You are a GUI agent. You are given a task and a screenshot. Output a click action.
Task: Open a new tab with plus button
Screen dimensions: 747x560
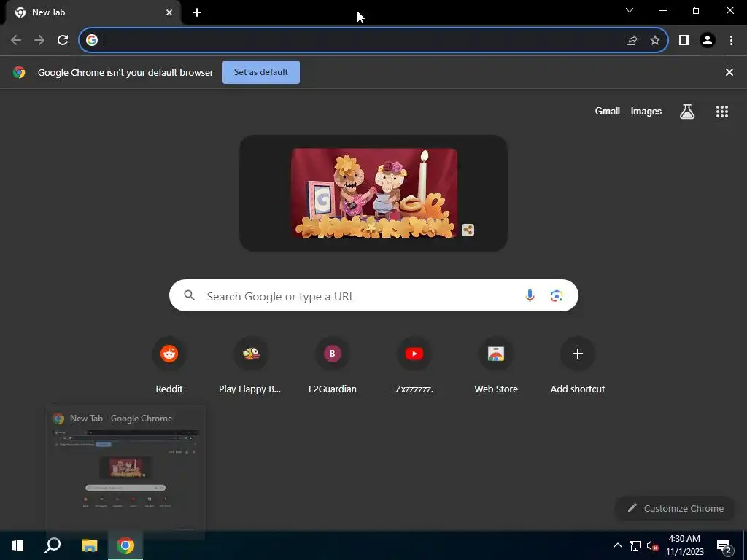coord(197,12)
